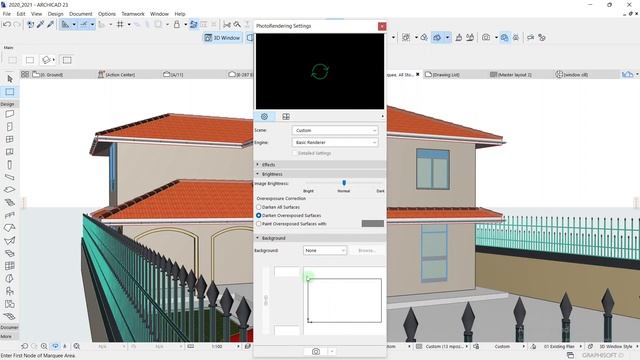Select the heavy rectangle marquee option

tap(67, 60)
